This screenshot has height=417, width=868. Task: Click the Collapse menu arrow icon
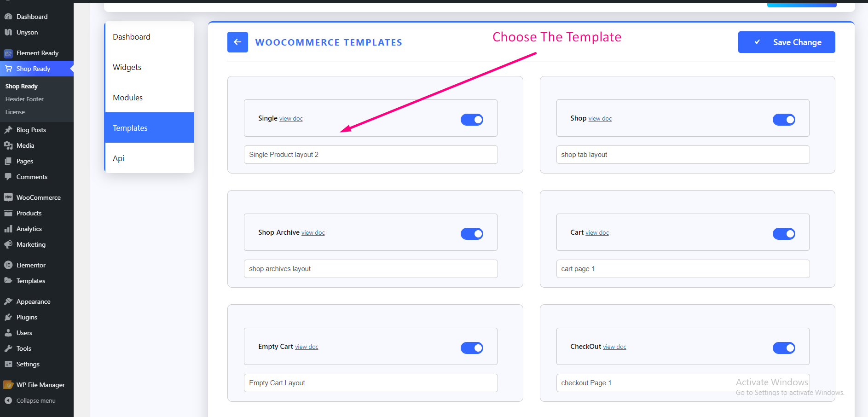8,400
